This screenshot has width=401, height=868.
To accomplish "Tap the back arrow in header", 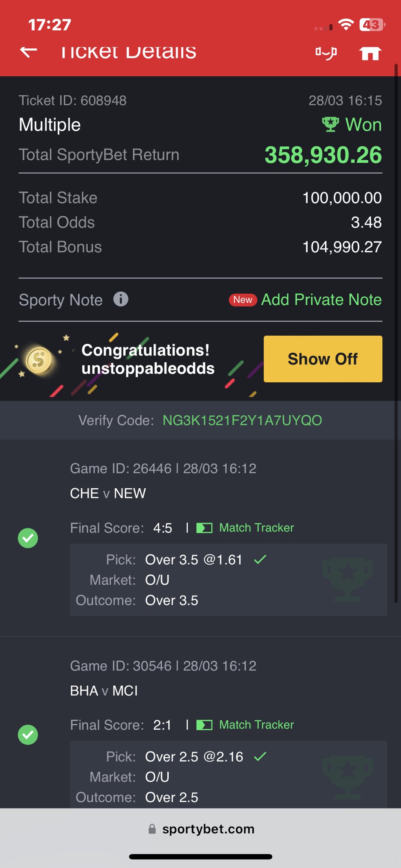I will pyautogui.click(x=29, y=52).
